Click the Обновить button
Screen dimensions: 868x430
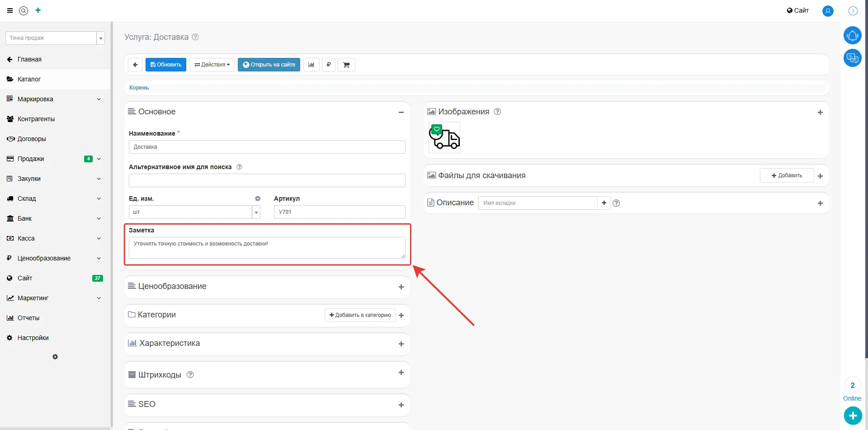[165, 65]
